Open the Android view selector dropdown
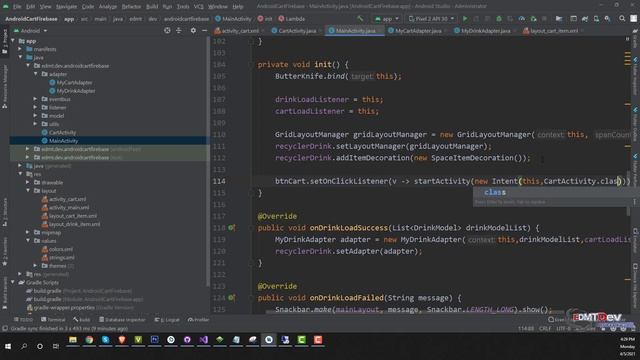Image resolution: width=640 pixels, height=360 pixels. [31, 31]
